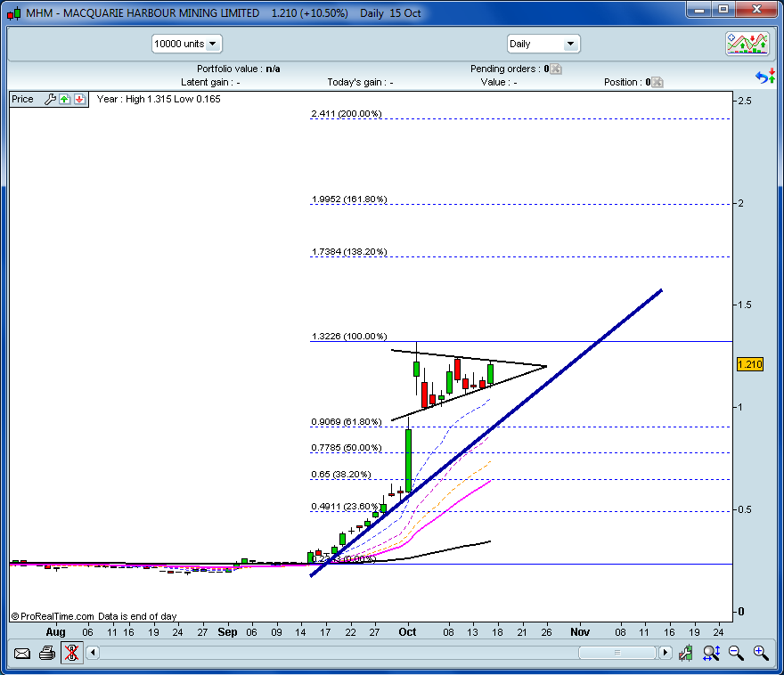
Task: Click the scrollbar left arrow button
Action: pyautogui.click(x=93, y=653)
